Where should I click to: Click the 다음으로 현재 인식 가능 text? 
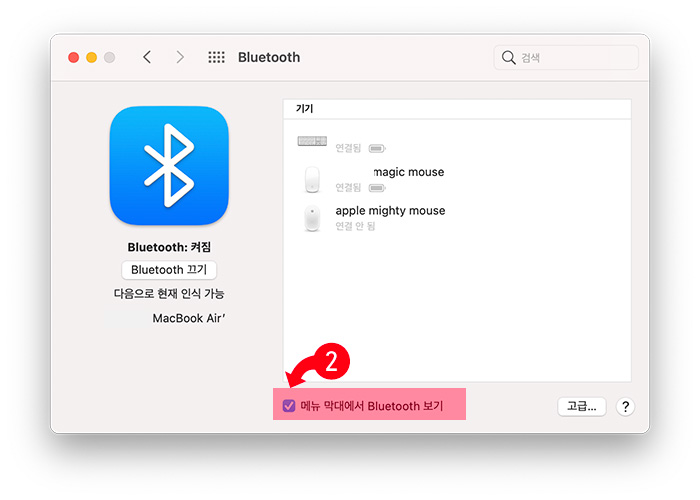click(169, 294)
